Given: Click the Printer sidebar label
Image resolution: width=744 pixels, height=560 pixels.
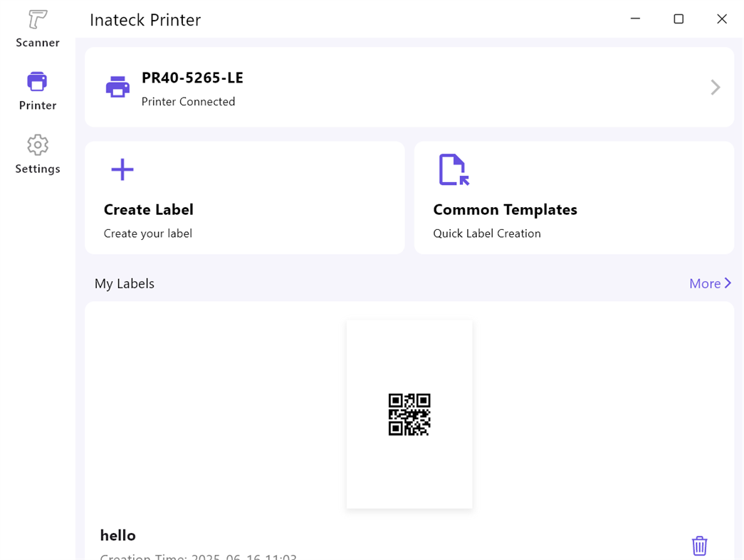Looking at the screenshot, I should point(38,105).
